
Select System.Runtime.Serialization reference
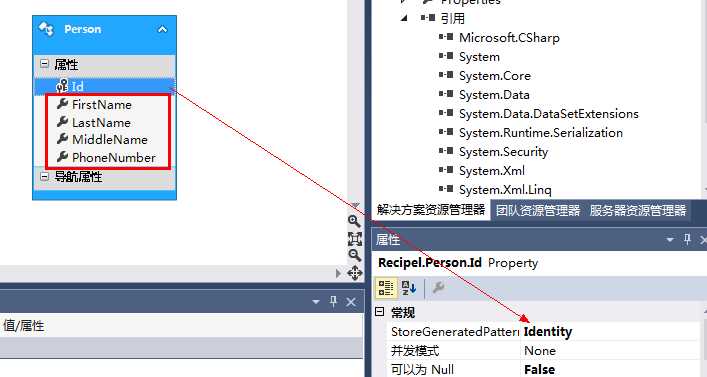coord(541,133)
